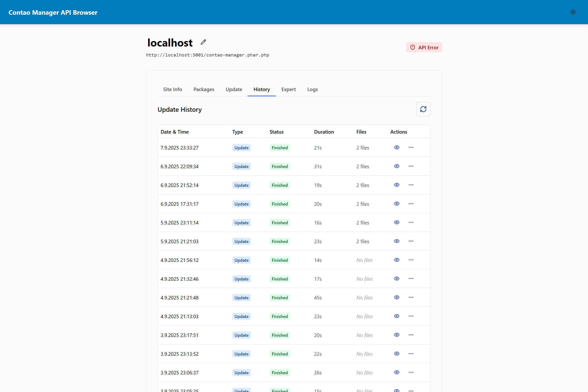
Task: Open the Packages tab
Action: click(x=204, y=89)
